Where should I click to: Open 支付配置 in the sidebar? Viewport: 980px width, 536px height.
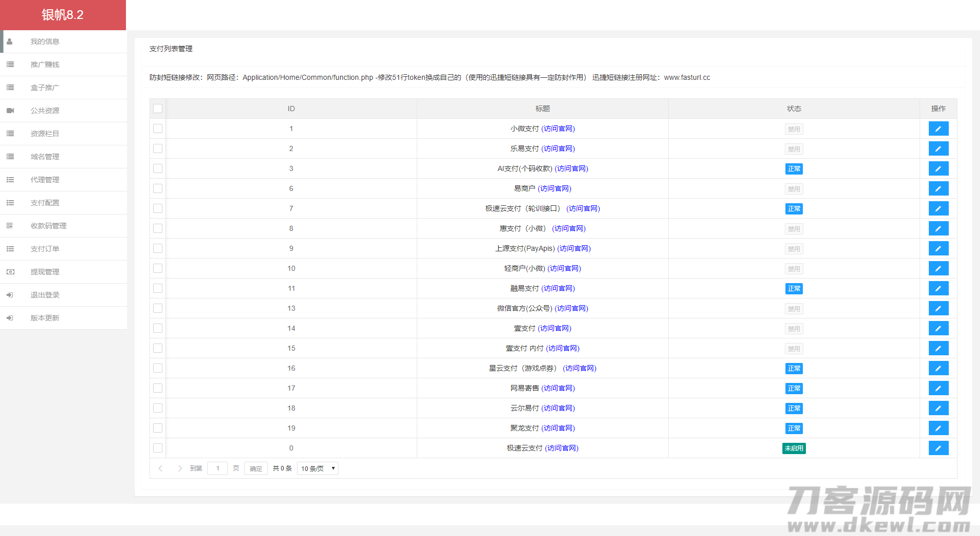(x=45, y=203)
